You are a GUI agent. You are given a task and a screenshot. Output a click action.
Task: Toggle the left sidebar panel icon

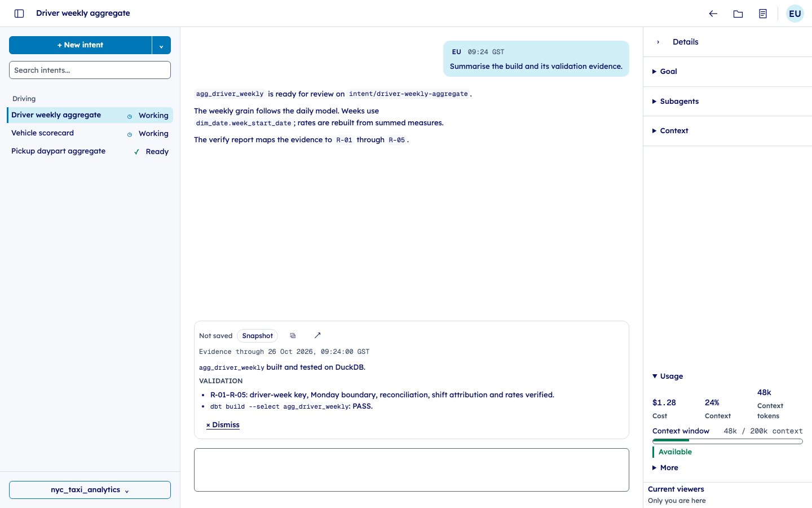[x=19, y=14]
